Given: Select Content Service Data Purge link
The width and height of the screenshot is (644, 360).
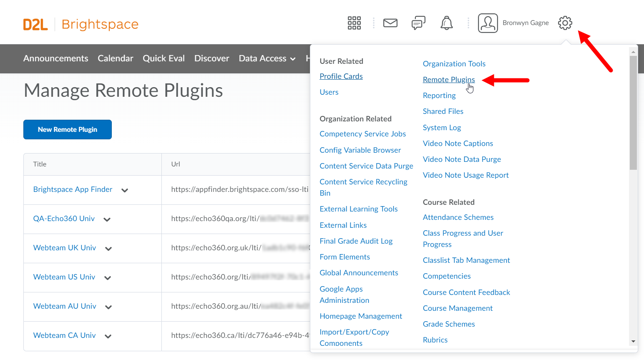Looking at the screenshot, I should point(367,166).
